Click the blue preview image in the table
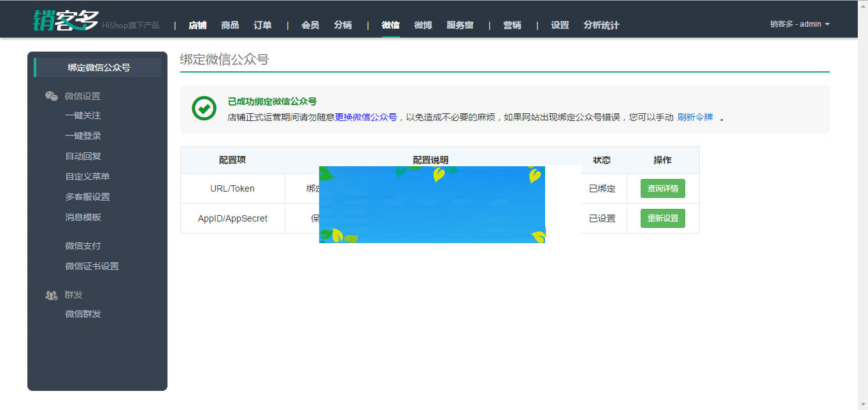The height and width of the screenshot is (410, 868). click(432, 204)
